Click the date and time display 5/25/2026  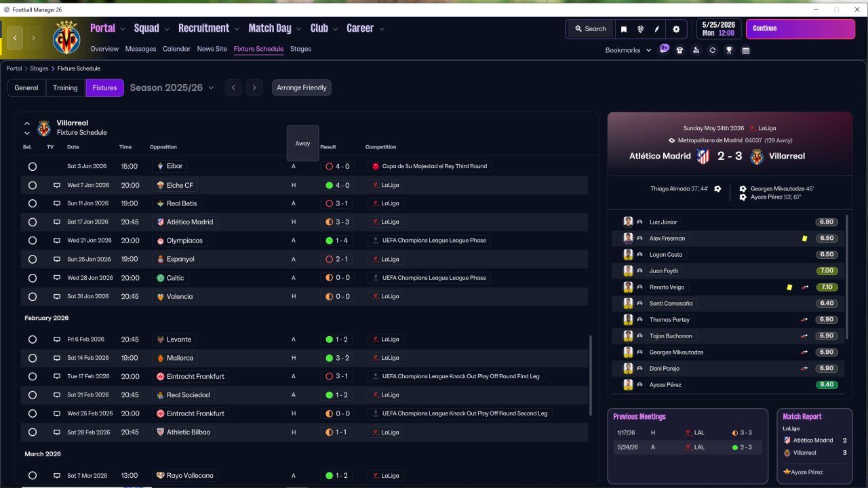[719, 28]
